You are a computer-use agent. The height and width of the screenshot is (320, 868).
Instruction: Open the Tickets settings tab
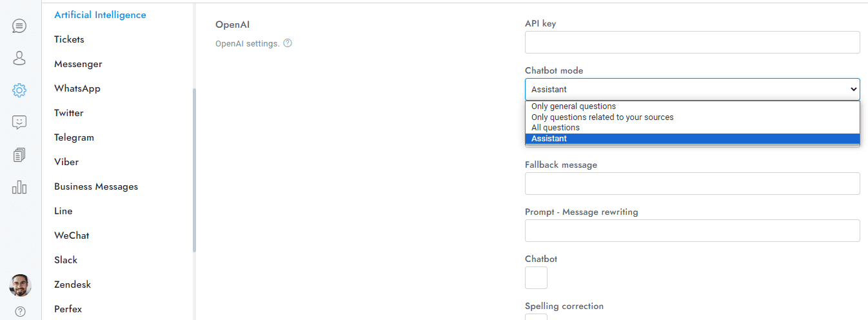[x=69, y=39]
